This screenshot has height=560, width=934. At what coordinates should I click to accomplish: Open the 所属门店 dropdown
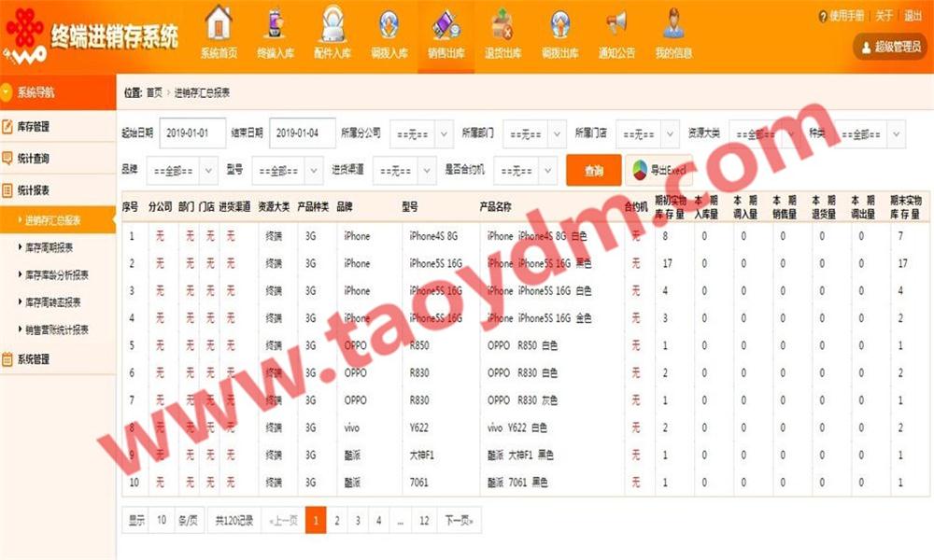[647, 133]
